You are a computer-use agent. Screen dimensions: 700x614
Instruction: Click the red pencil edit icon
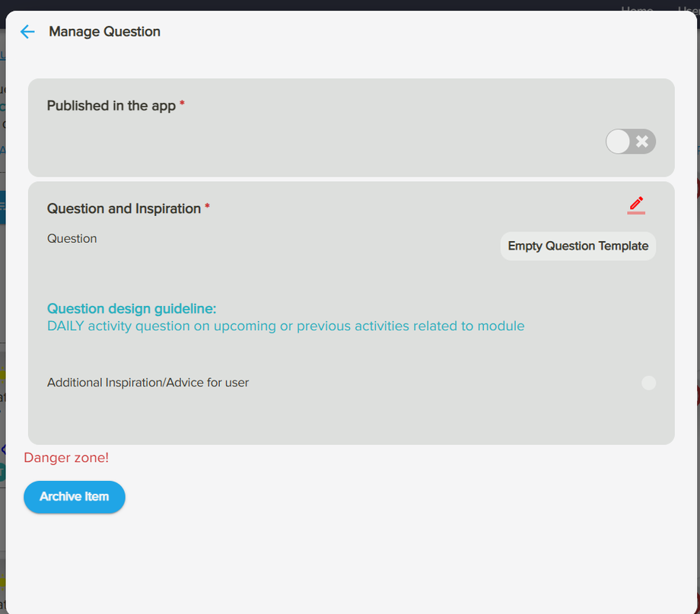(x=636, y=205)
